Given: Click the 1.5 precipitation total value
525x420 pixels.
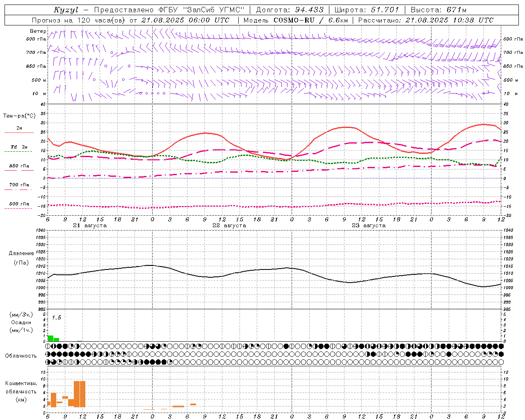Looking at the screenshot, I should tap(57, 317).
